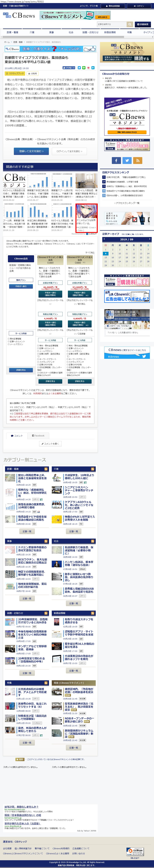Share article via Twitter icon under headline
Screen dimensions: 154x868
(x=79, y=68)
